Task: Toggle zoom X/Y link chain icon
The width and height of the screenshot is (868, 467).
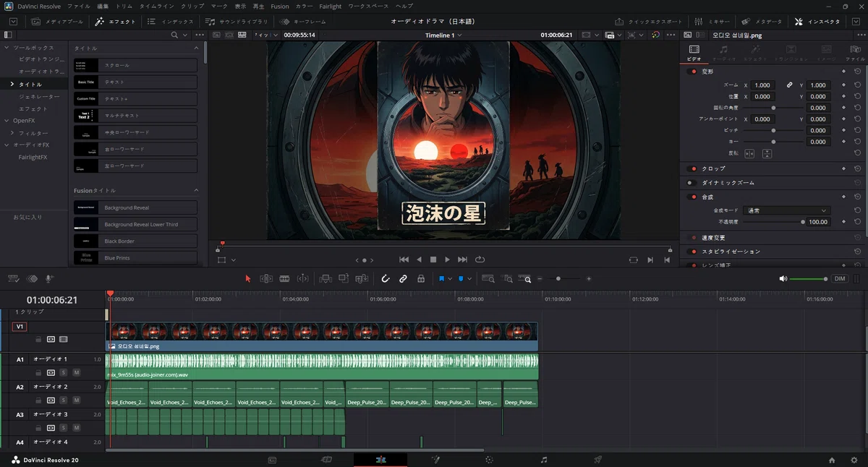Action: (x=790, y=85)
